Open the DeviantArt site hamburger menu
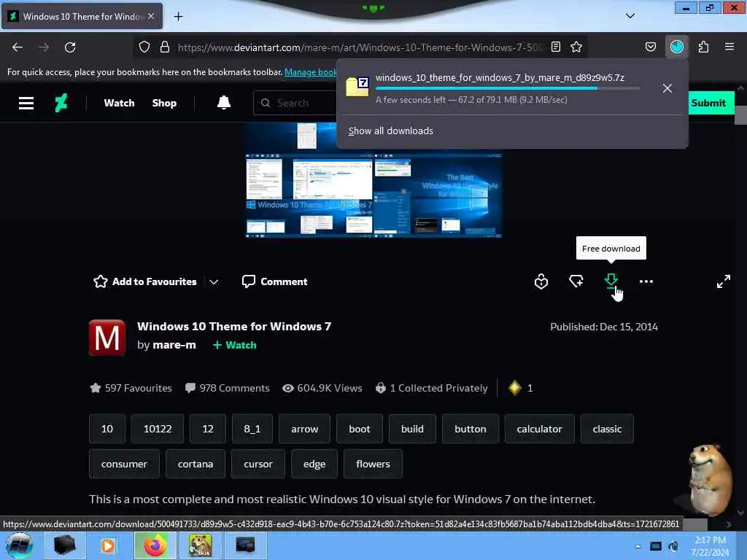Image resolution: width=747 pixels, height=560 pixels. [x=26, y=103]
